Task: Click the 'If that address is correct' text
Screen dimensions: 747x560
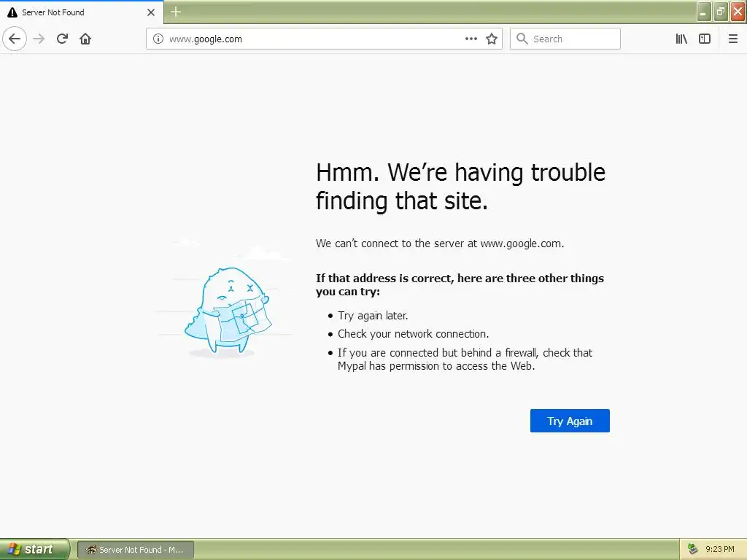Action: [x=460, y=285]
